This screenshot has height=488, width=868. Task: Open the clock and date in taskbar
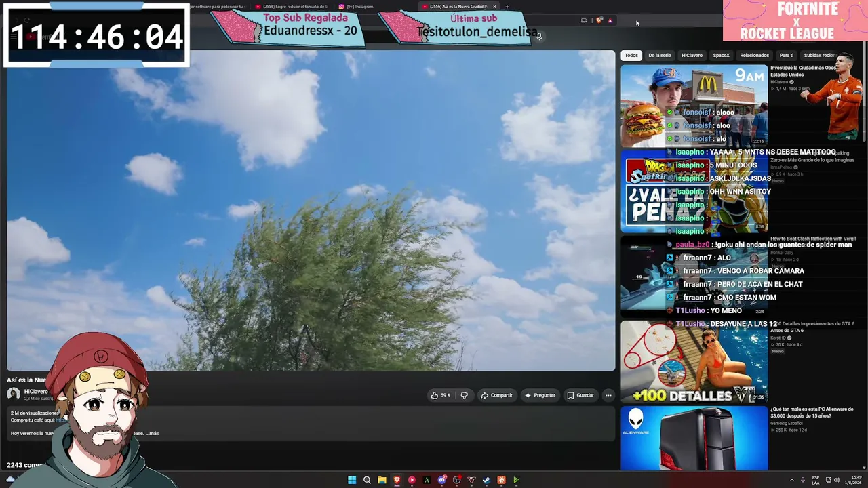[x=853, y=480]
